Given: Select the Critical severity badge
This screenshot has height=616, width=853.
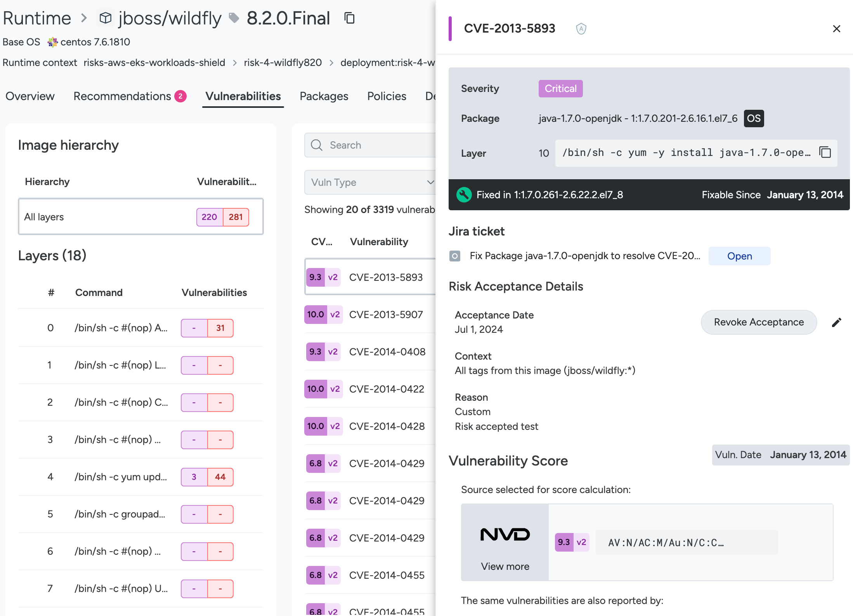Looking at the screenshot, I should tap(560, 88).
